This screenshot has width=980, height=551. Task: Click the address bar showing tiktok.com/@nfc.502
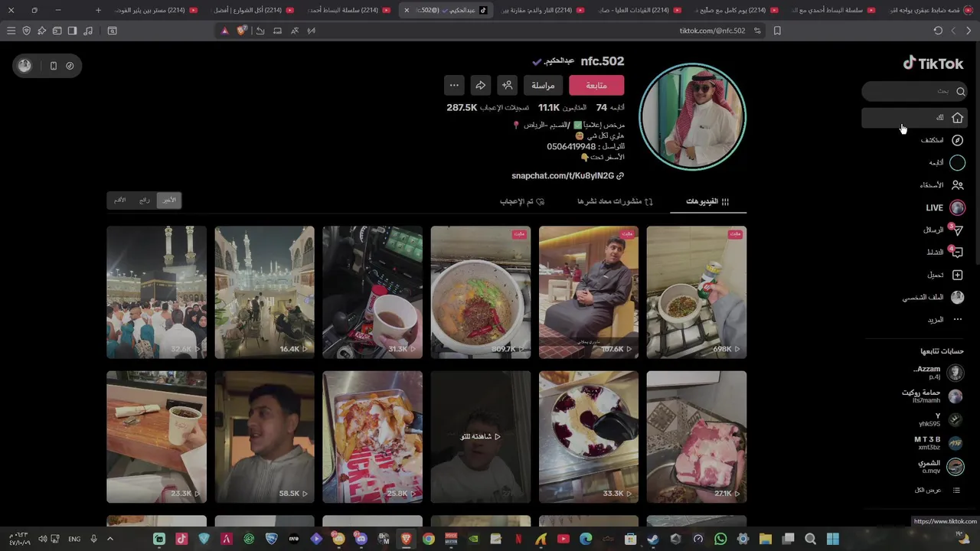click(712, 31)
